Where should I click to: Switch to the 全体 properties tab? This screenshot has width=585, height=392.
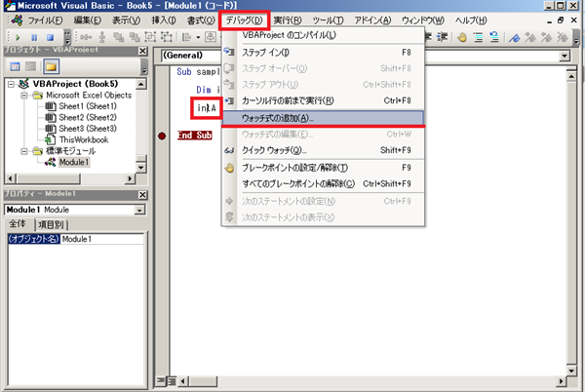(x=19, y=223)
